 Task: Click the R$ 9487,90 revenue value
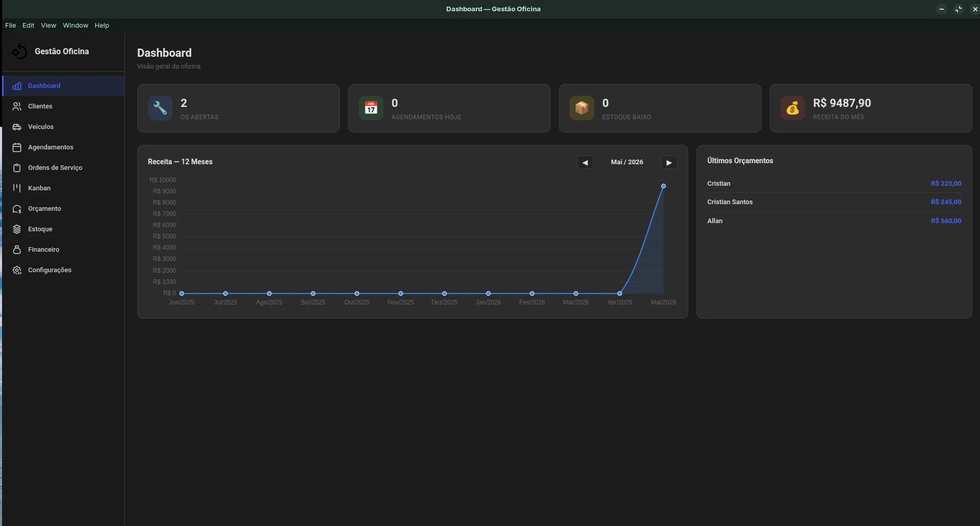point(842,103)
